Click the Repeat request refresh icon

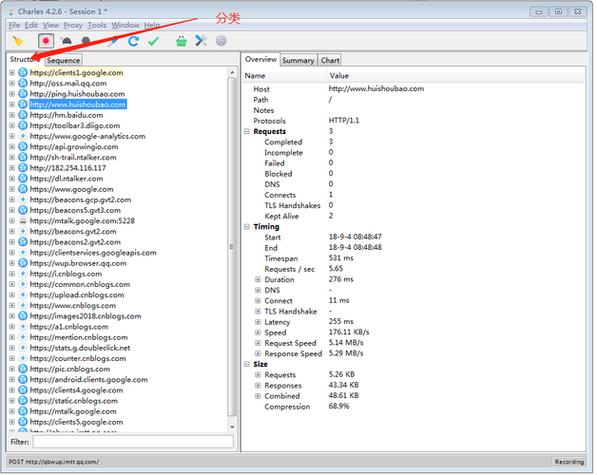point(133,41)
